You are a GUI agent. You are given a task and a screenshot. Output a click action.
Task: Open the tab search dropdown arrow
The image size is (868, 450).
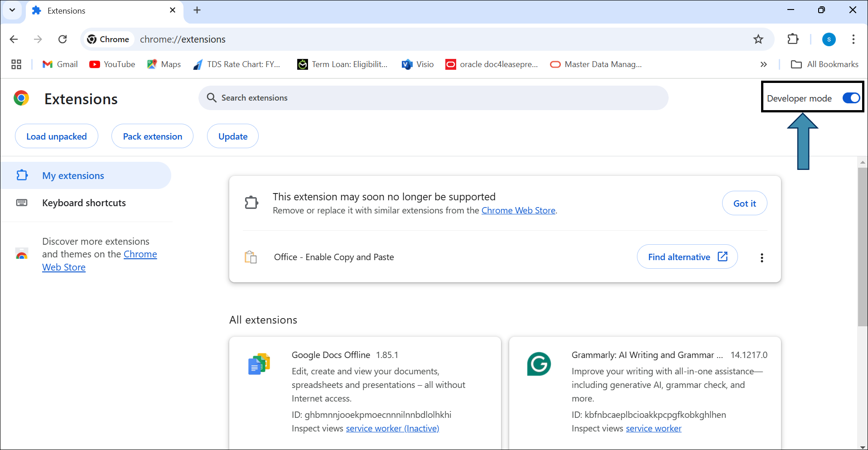[x=12, y=10]
